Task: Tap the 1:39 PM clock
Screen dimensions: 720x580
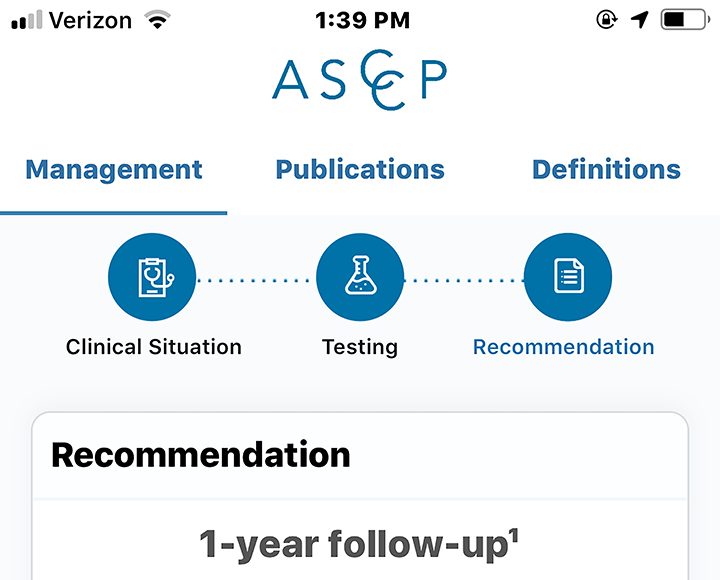Action: tap(362, 20)
